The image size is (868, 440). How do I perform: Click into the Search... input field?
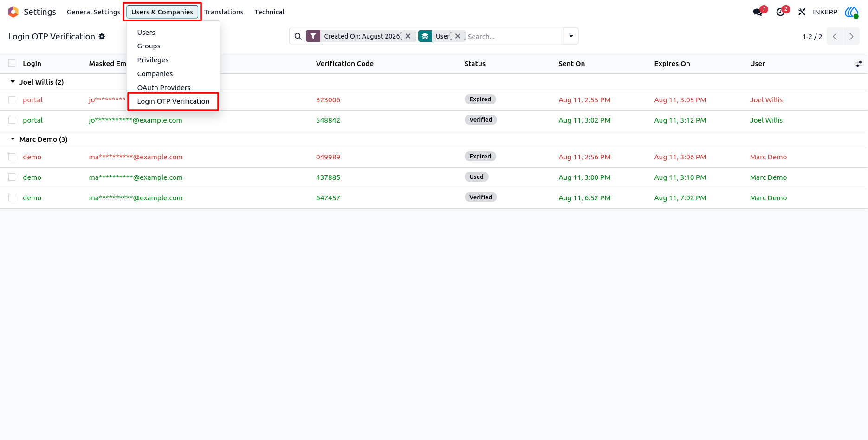[x=514, y=36]
